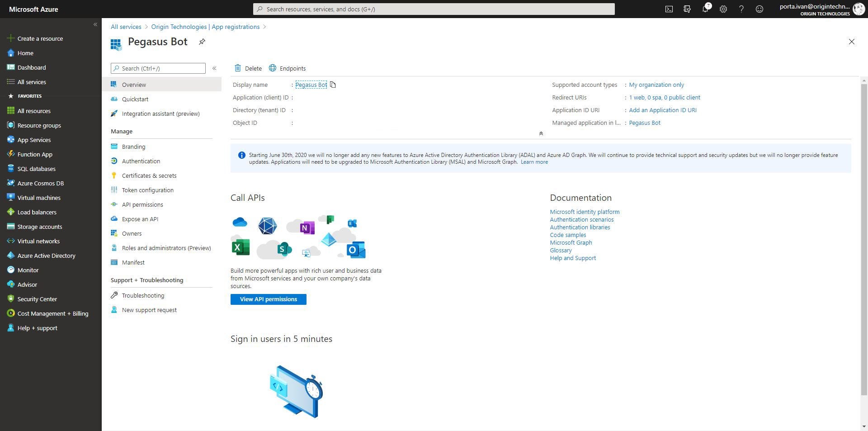Click the info icon in the ADAL notice
868x431 pixels.
pyautogui.click(x=242, y=155)
